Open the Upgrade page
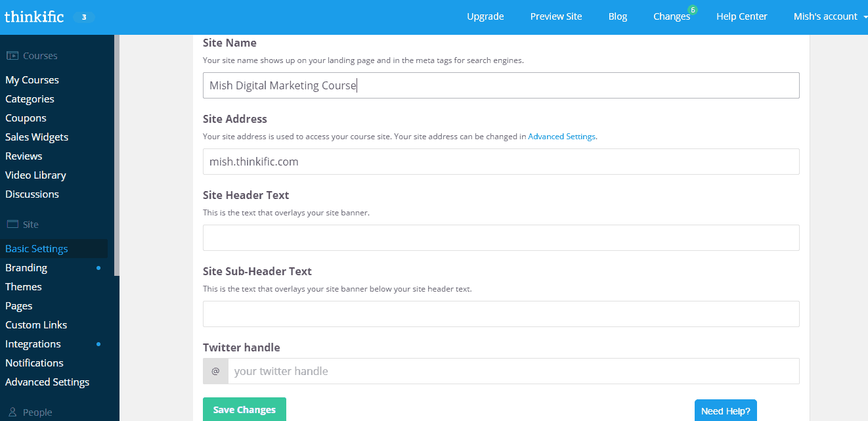The height and width of the screenshot is (421, 868). (x=485, y=16)
